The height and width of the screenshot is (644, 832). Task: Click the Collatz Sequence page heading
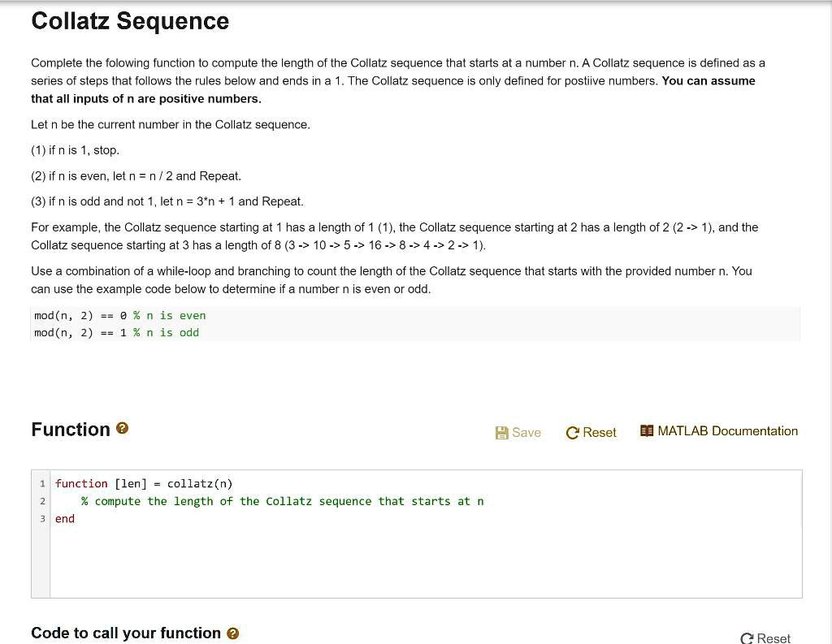[x=130, y=21]
